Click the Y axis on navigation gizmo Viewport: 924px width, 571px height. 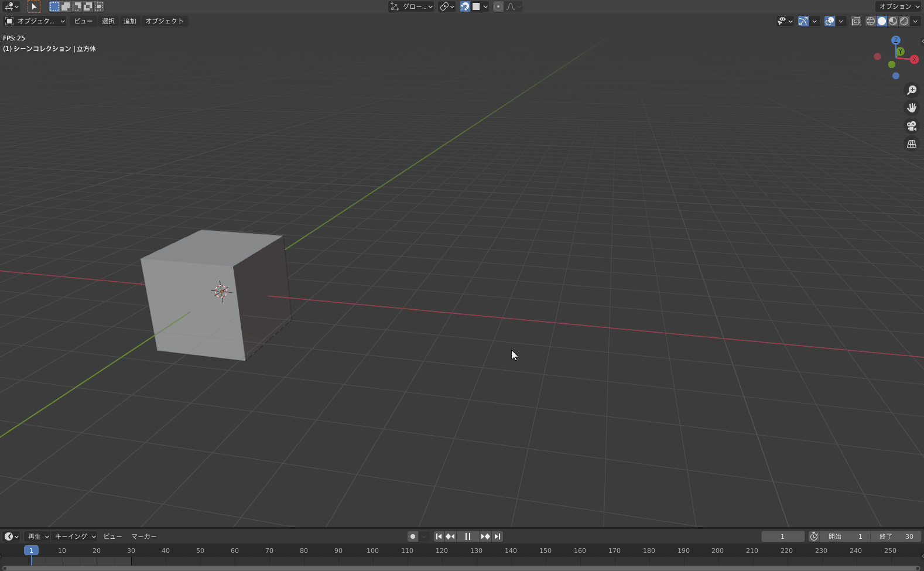(901, 52)
